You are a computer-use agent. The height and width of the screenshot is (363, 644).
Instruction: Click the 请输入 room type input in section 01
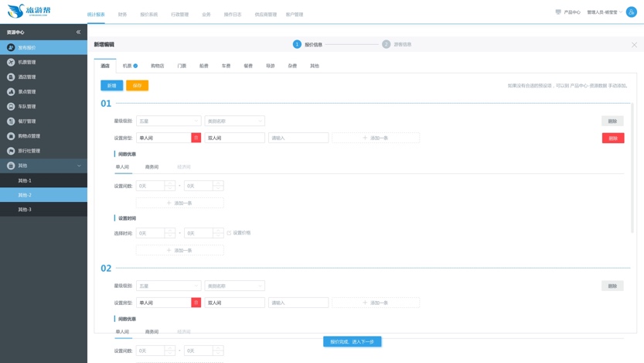click(x=298, y=138)
